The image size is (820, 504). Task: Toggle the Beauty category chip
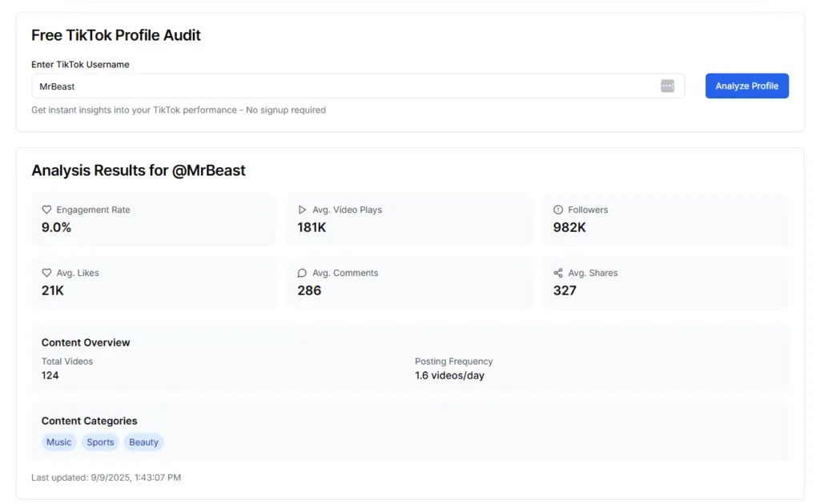pos(143,442)
